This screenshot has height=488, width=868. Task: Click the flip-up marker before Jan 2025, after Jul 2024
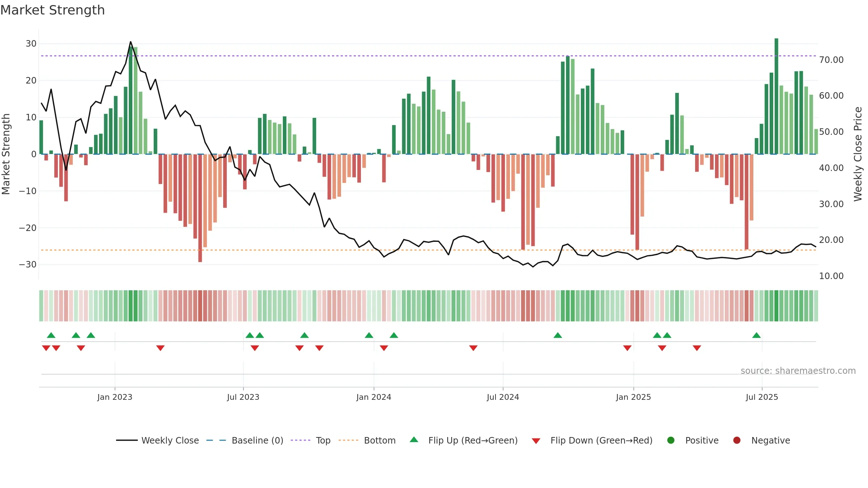coord(558,335)
